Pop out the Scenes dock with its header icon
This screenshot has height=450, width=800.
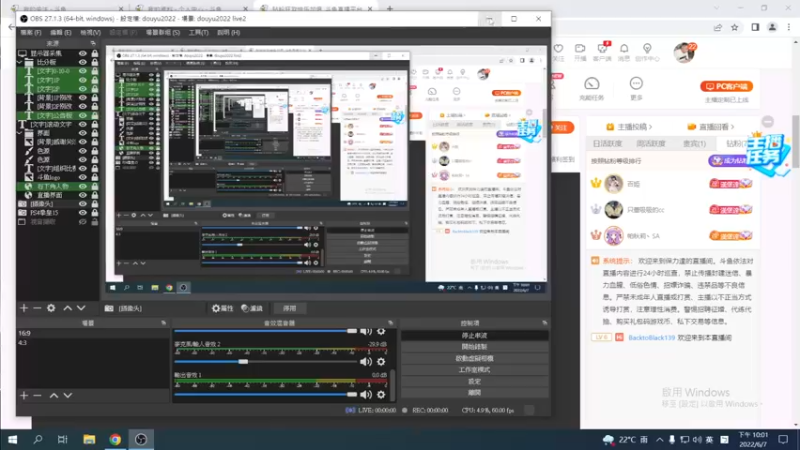[x=164, y=323]
